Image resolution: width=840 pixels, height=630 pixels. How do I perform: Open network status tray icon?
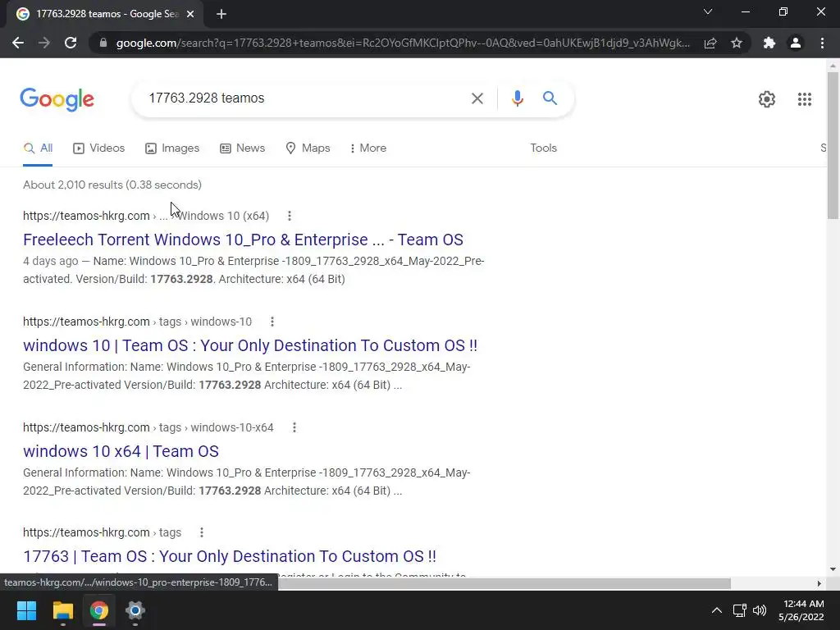[x=740, y=610]
